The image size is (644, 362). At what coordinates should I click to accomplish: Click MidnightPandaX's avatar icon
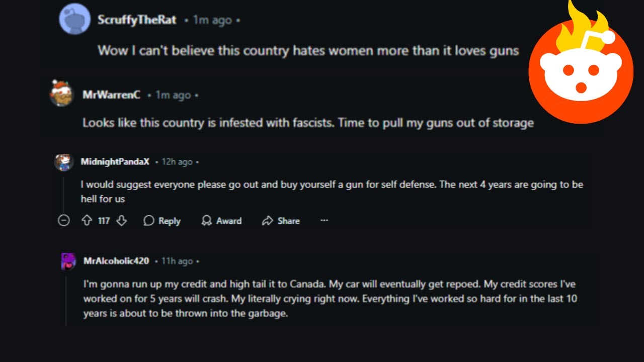point(64,162)
